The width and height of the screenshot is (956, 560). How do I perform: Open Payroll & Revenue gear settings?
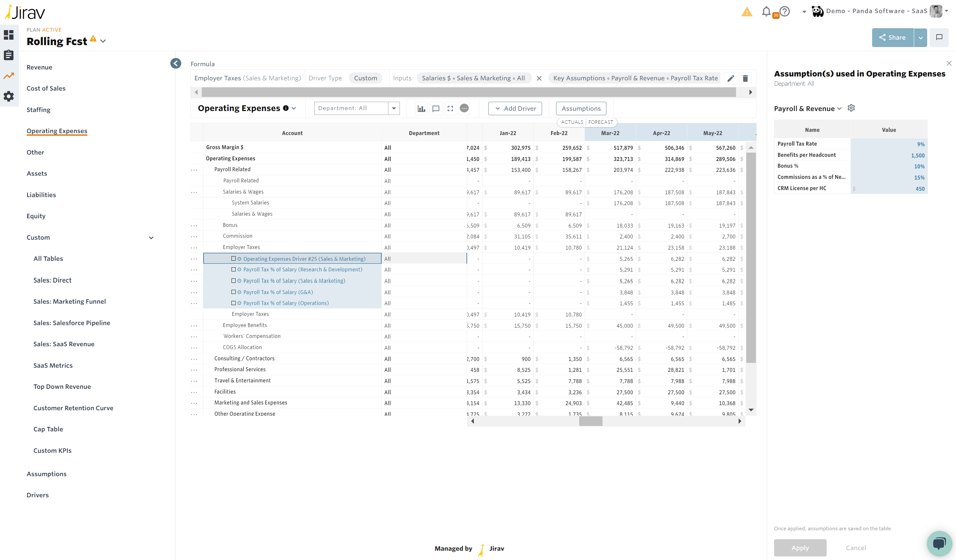coord(851,108)
